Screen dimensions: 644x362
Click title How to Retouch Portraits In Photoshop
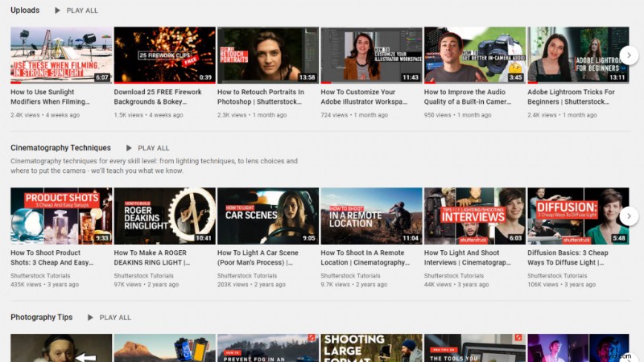pyautogui.click(x=261, y=97)
